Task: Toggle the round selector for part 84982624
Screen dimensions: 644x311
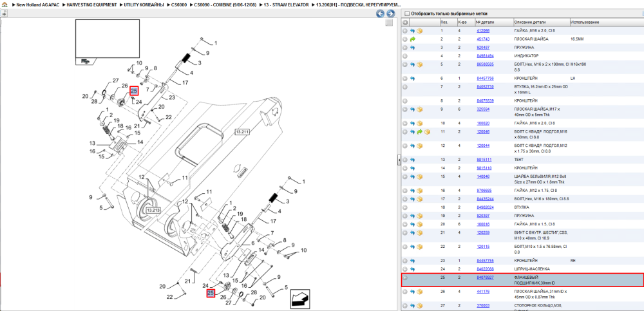Action: point(405,207)
